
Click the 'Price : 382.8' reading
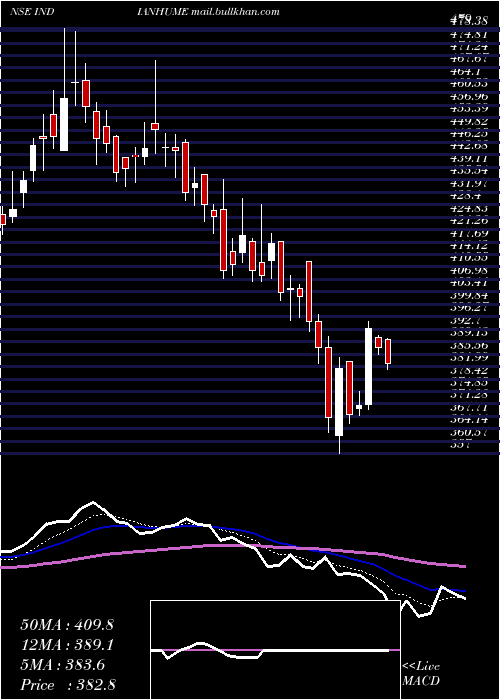(68, 685)
